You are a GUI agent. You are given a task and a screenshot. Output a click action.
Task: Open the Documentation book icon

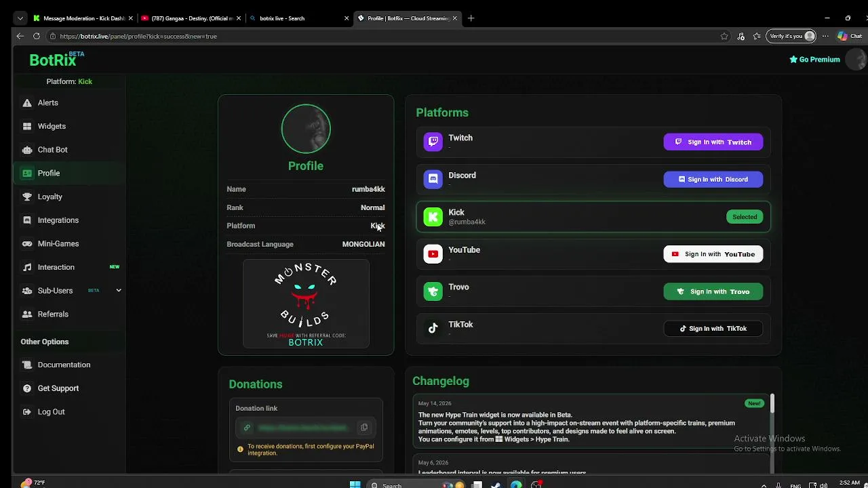pos(27,365)
